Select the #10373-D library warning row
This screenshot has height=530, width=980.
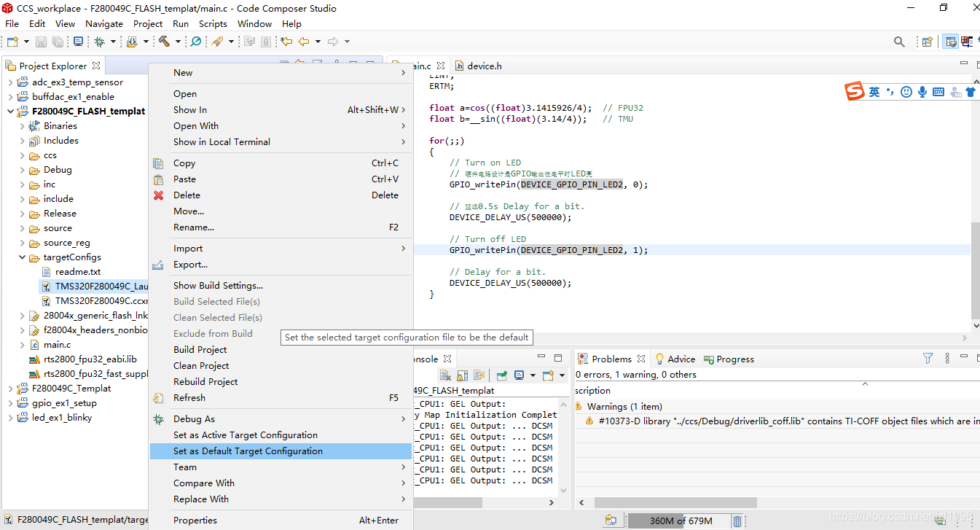tap(777, 421)
